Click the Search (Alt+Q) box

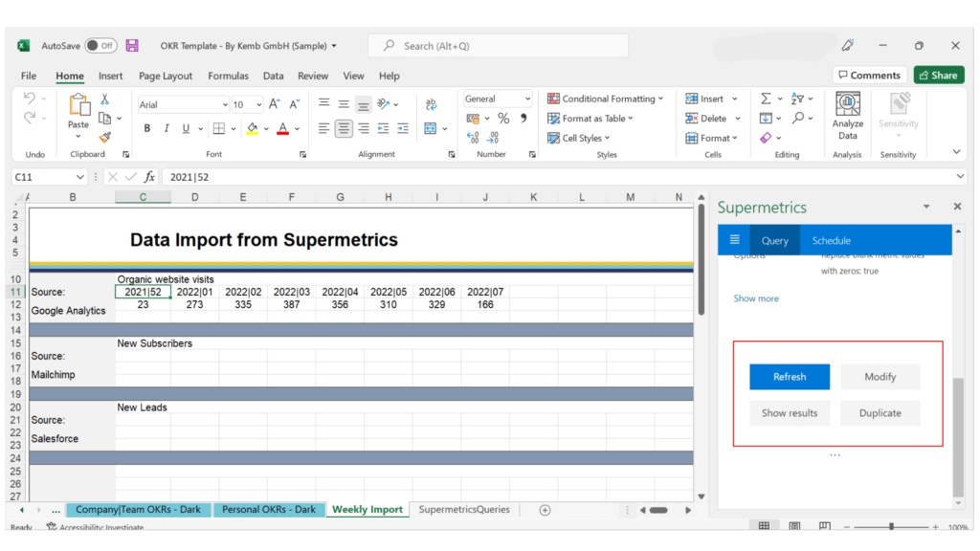click(x=498, y=46)
